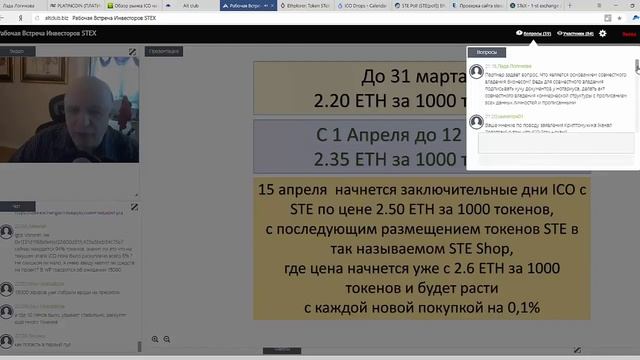
Task: Switch to Обзор рынка ICO browser tab
Action: pyautogui.click(x=133, y=6)
